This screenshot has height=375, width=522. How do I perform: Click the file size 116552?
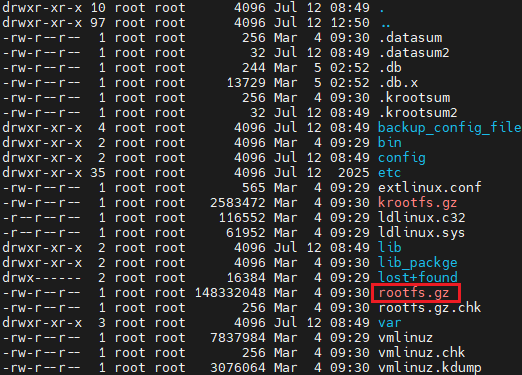(242, 218)
